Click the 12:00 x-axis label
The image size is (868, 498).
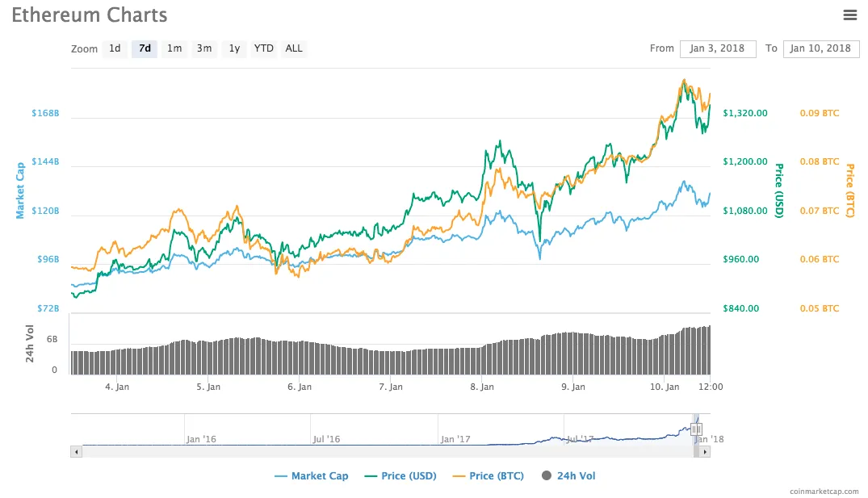pos(711,387)
